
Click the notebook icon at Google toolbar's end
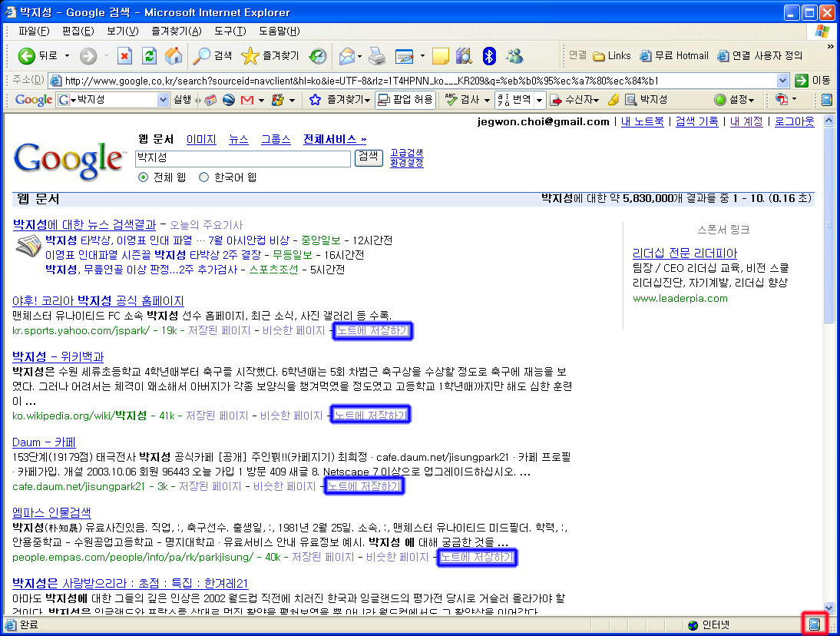(827, 99)
